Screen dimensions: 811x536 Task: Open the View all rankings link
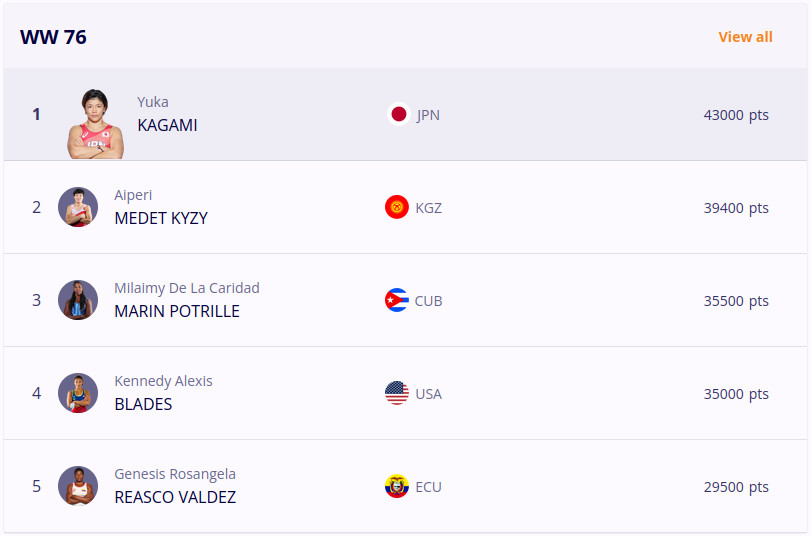(745, 37)
